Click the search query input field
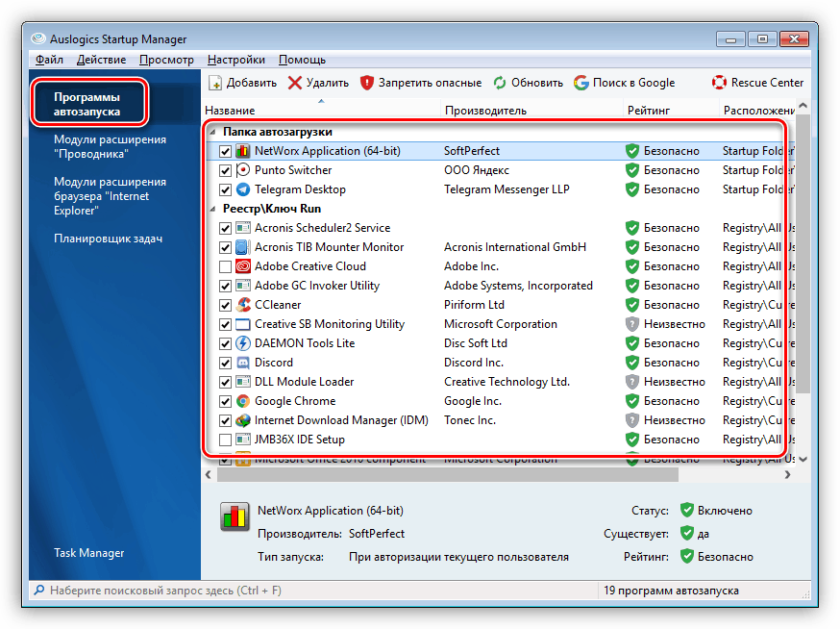The width and height of the screenshot is (840, 629). (313, 591)
